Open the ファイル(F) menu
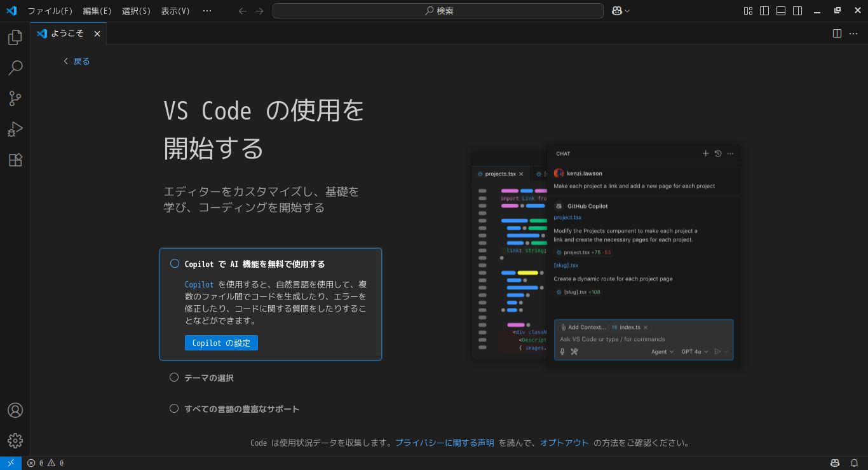 [x=50, y=11]
